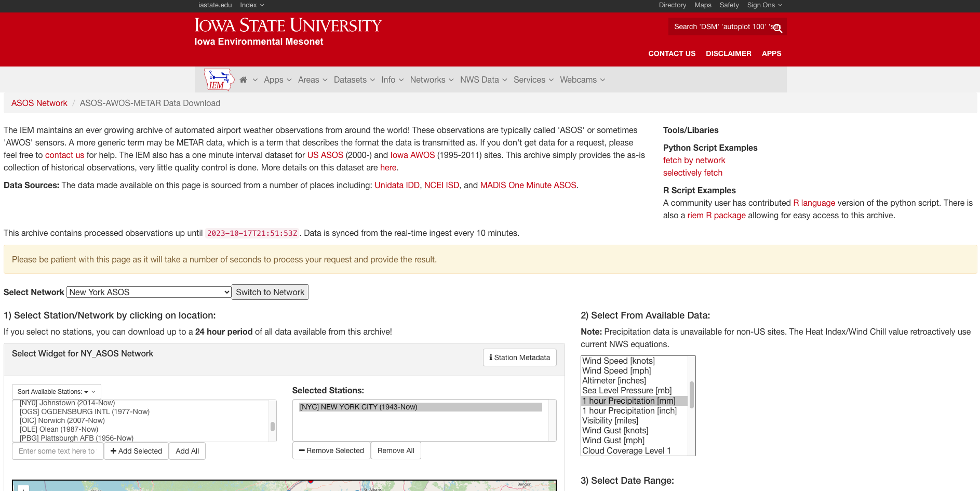Select Wind Speed [knots] option
Screen dimensions: 980x491
(634, 361)
